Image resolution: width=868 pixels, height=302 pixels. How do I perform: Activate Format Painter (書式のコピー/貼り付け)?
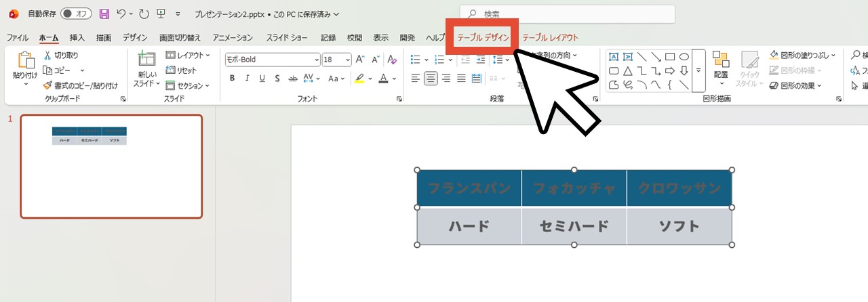click(x=80, y=85)
